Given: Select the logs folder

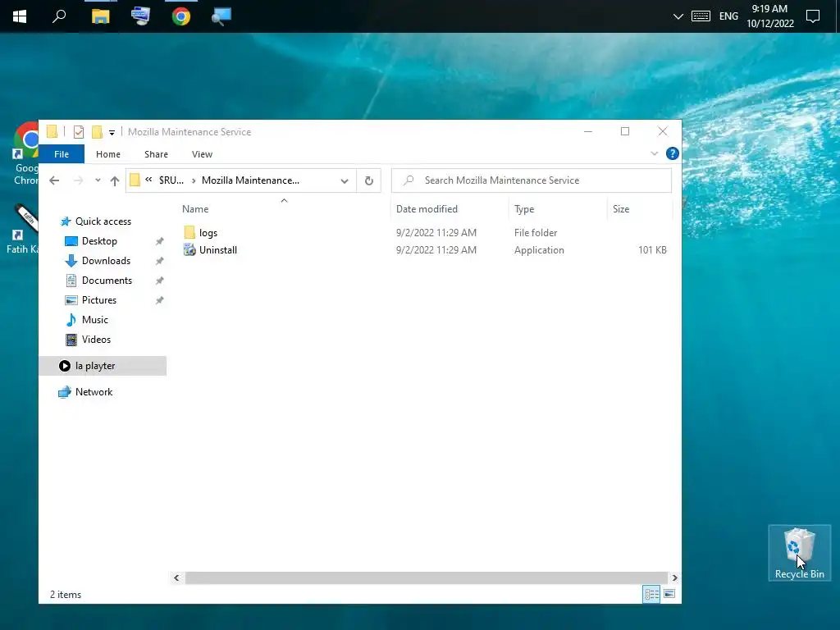Looking at the screenshot, I should click(208, 233).
